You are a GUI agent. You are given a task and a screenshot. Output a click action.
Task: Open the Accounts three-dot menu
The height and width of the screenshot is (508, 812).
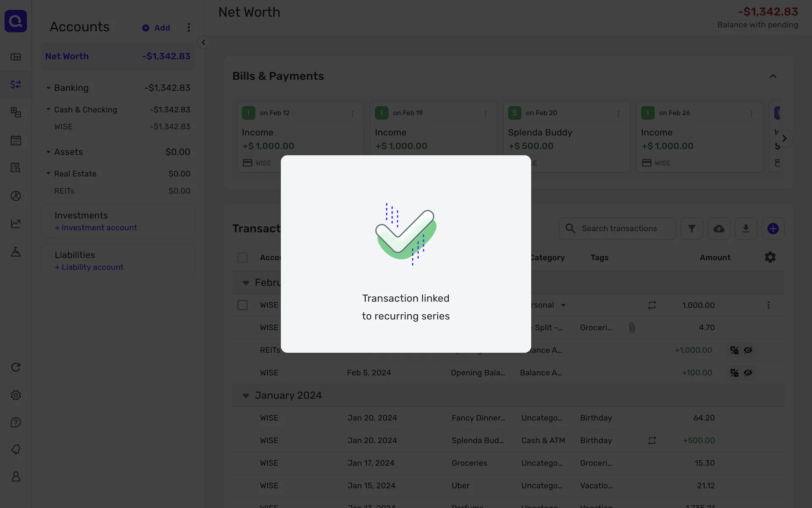189,28
